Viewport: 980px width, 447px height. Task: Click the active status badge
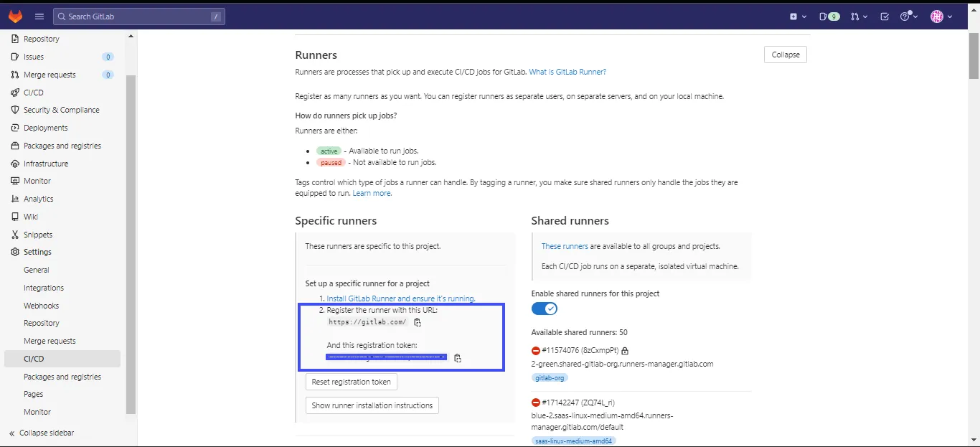click(x=329, y=151)
